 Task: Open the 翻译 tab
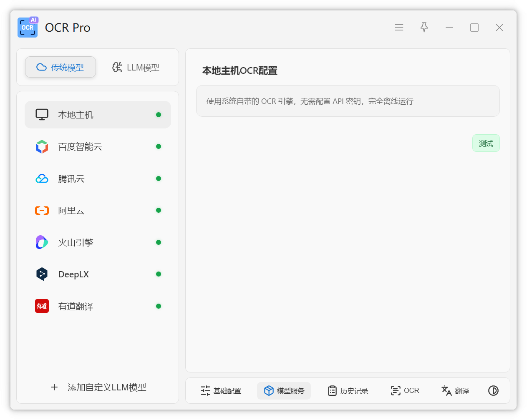click(455, 391)
